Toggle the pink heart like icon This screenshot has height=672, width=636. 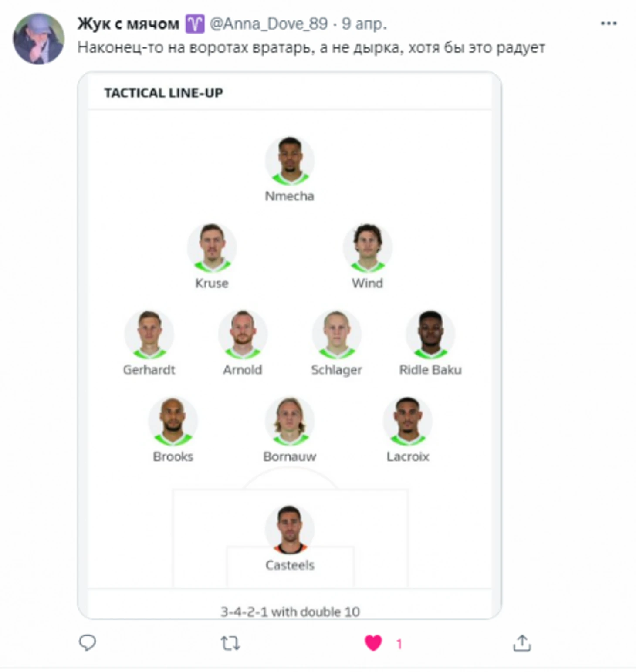373,643
